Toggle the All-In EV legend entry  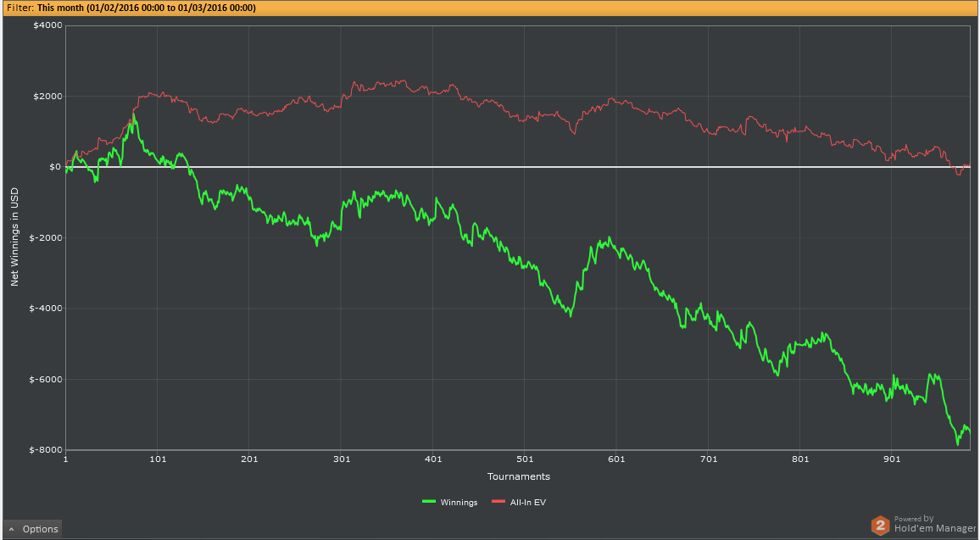point(519,503)
